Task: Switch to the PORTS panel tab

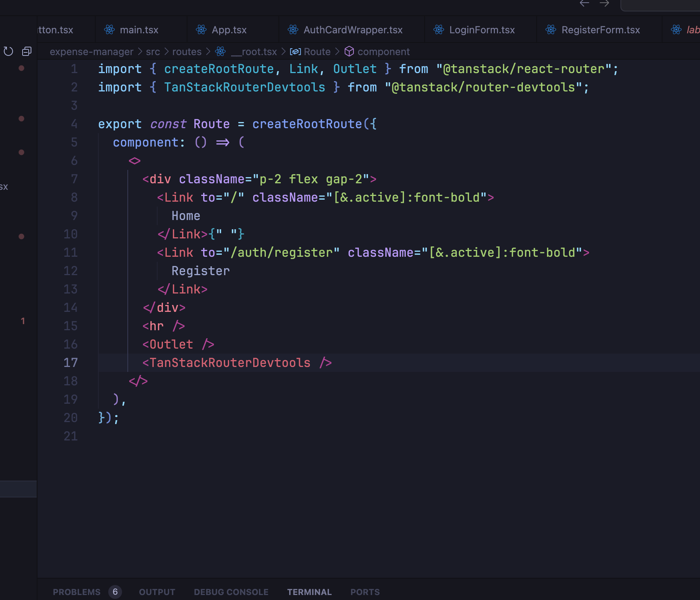Action: pos(365,592)
